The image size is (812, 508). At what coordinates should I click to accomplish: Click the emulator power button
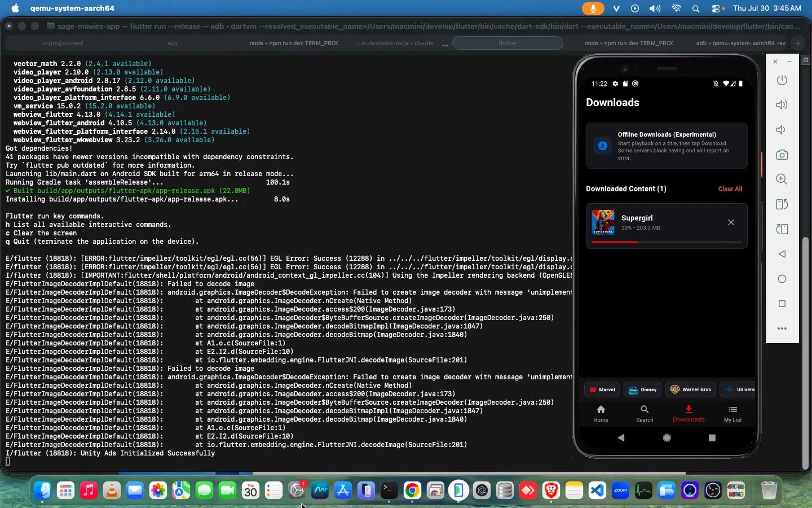(782, 80)
